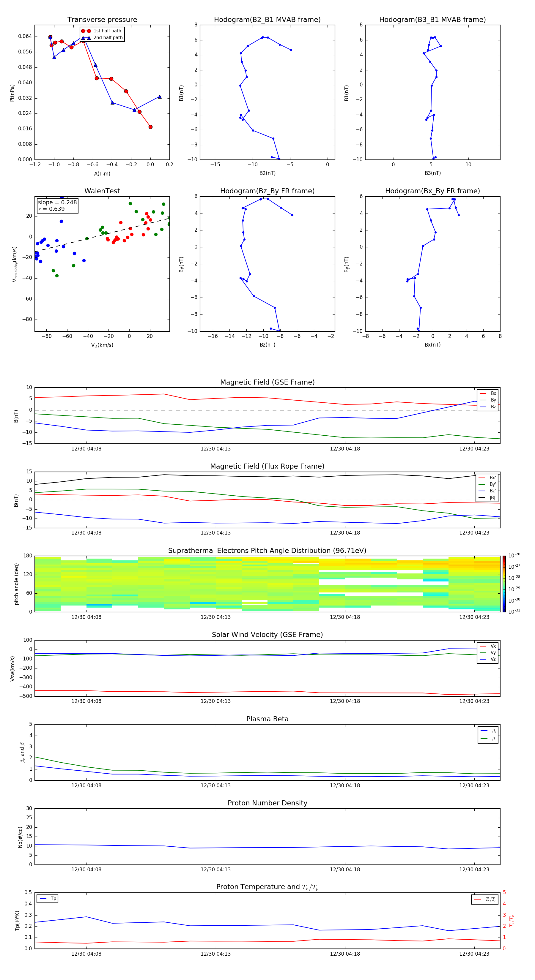The image size is (535, 980).
Task: Click the "180" tick on pitch angle axis
Action: [x=28, y=556]
